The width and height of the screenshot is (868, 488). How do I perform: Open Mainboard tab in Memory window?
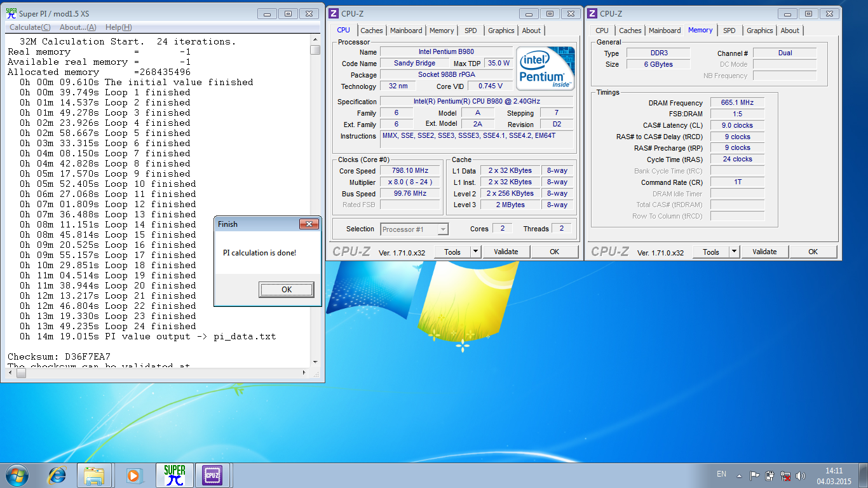coord(665,30)
